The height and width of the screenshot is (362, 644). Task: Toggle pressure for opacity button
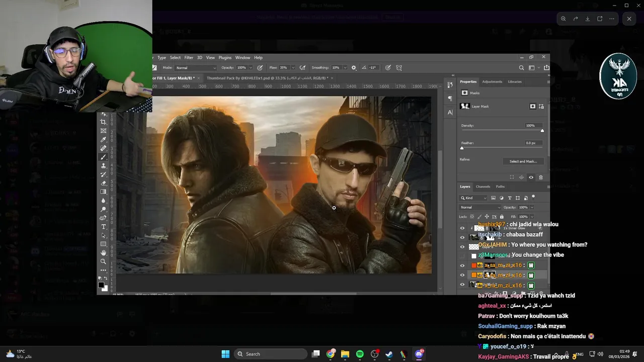pyautogui.click(x=260, y=68)
